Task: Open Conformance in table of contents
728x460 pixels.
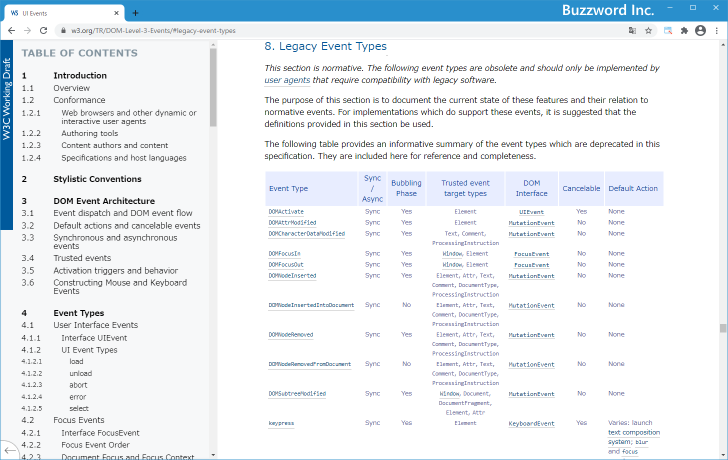Action: click(x=79, y=100)
